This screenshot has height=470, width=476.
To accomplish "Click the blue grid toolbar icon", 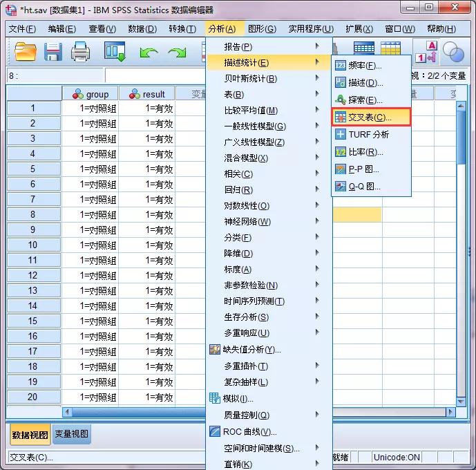I will point(364,48).
